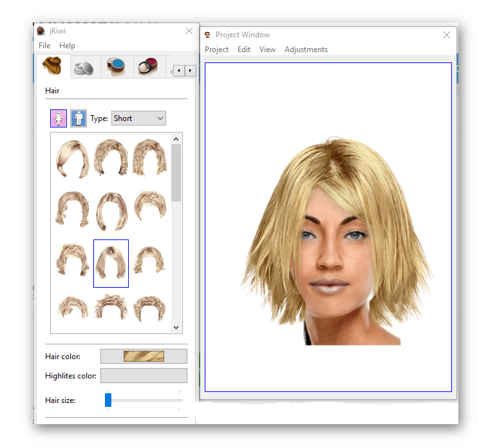This screenshot has height=448, width=479.
Task: Choose the side-swept bob hairstyle in first row
Action: click(x=73, y=159)
